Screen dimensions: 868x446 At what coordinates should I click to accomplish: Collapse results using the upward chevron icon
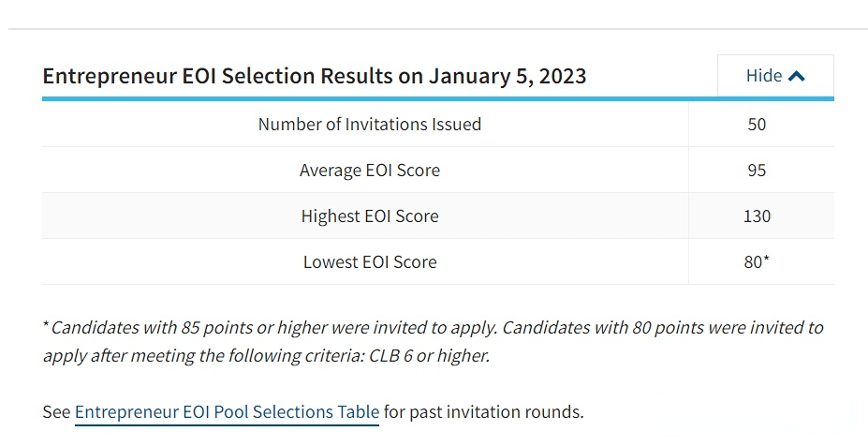coord(797,77)
